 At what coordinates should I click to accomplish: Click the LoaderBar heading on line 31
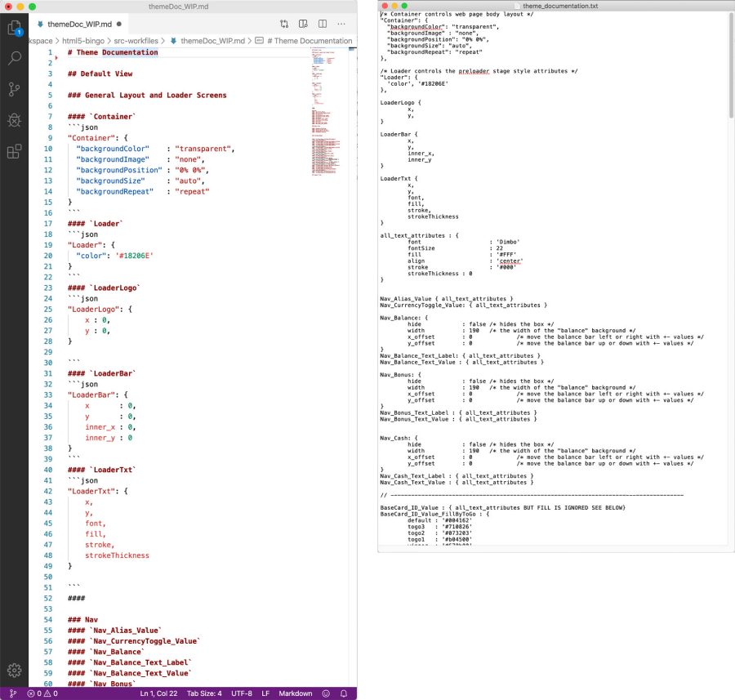(x=102, y=373)
